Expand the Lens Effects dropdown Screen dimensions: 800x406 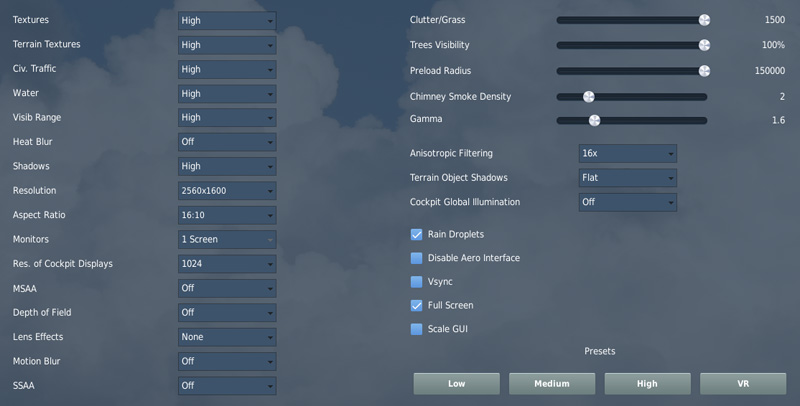pos(227,337)
